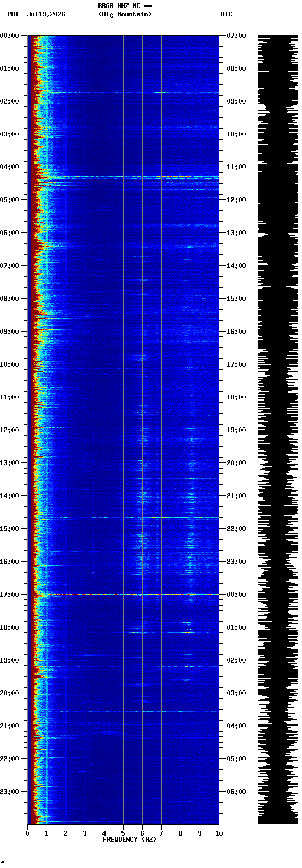Click the 'UTC' timezone label
This screenshot has width=302, height=868.
coord(226,14)
